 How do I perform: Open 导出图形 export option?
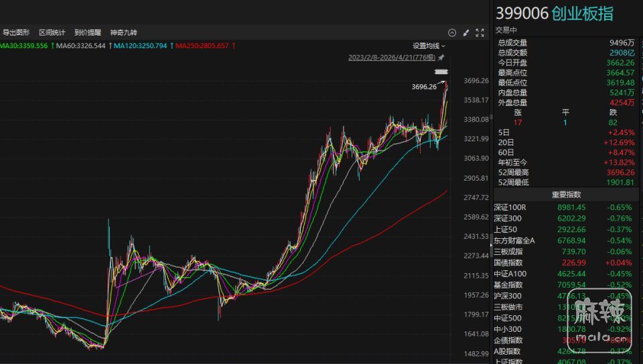[x=16, y=32]
